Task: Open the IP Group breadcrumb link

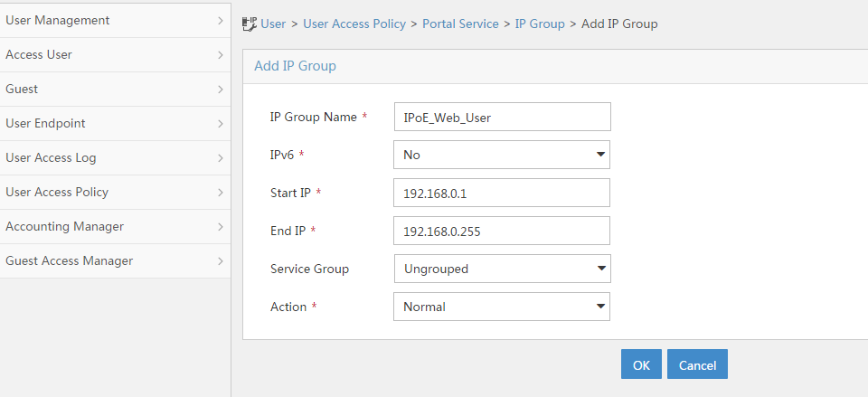Action: 540,24
